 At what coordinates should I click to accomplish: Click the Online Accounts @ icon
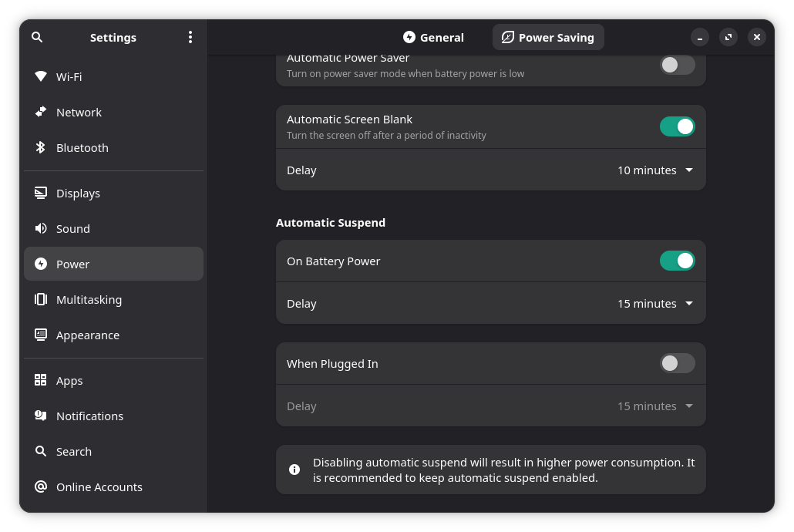(x=41, y=487)
